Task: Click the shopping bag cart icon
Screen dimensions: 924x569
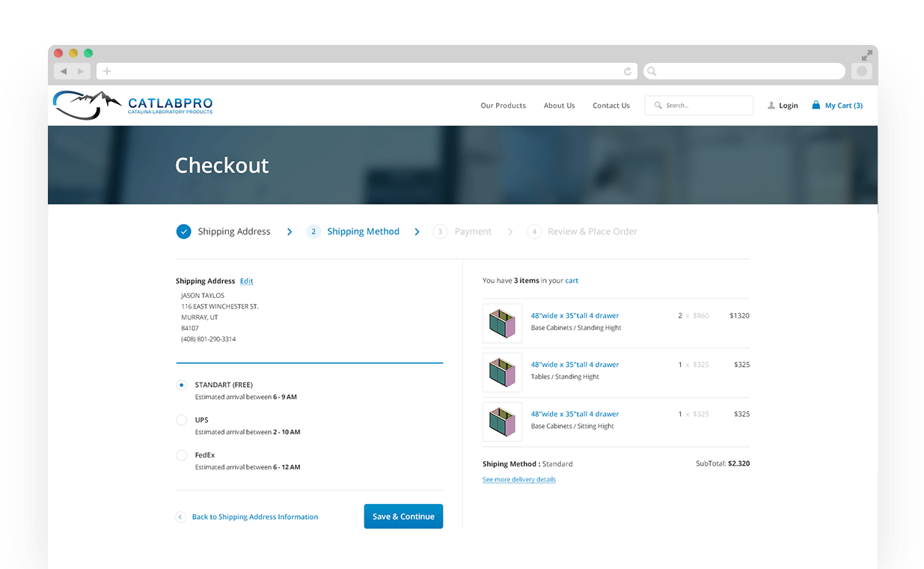Action: [x=816, y=106]
